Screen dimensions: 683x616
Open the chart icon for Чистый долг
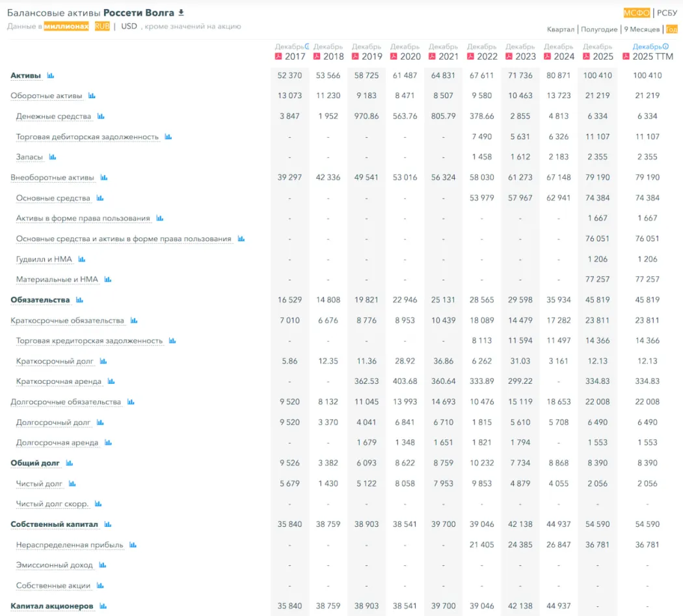(x=72, y=484)
